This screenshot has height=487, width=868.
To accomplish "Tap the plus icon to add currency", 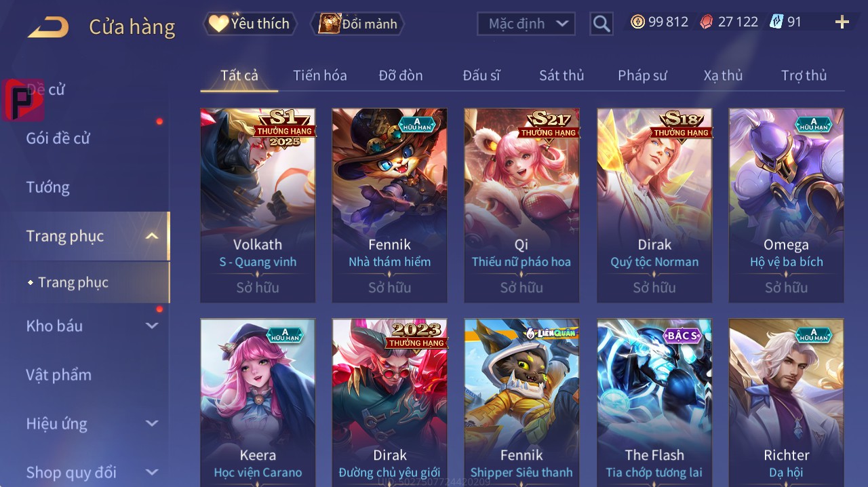I will 842,22.
